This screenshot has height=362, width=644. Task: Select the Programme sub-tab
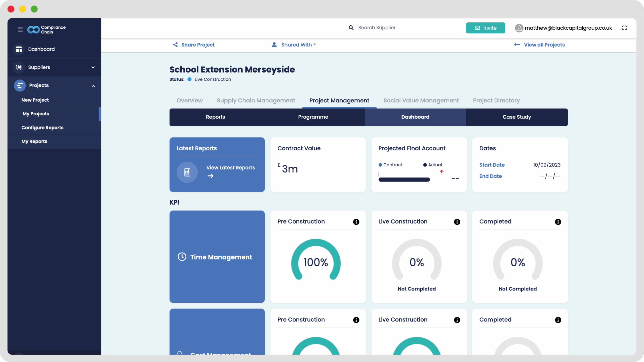313,117
